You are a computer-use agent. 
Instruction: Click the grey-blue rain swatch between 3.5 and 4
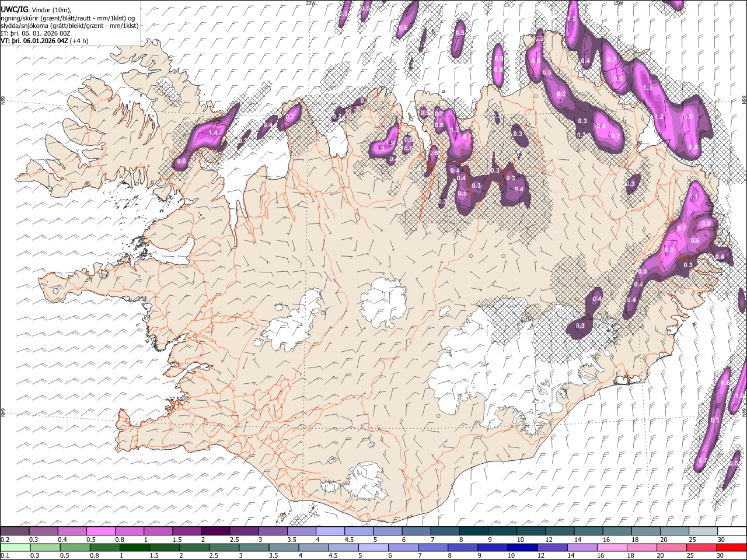coord(284,548)
